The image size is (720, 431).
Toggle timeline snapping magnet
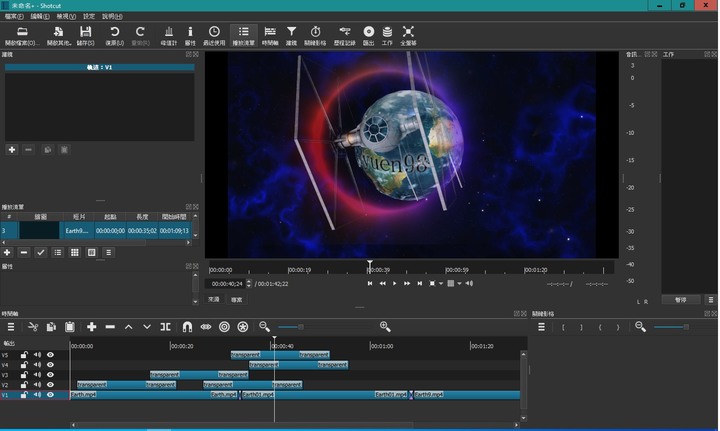click(x=187, y=327)
